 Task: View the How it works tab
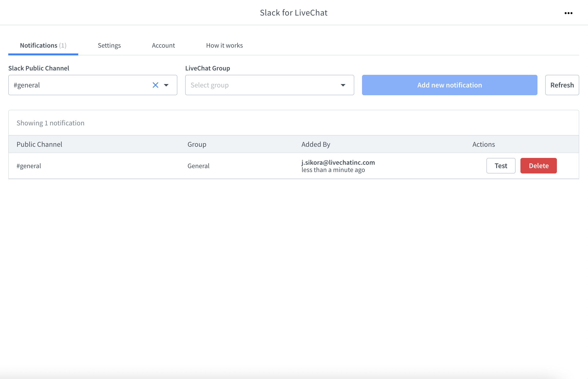click(x=225, y=45)
